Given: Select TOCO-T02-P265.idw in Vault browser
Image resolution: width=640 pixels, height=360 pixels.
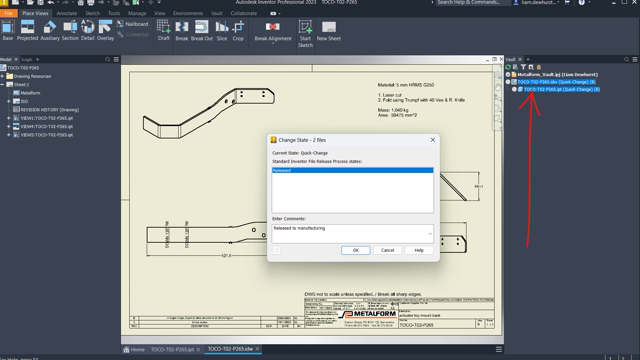Looking at the screenshot, I should click(x=557, y=82).
